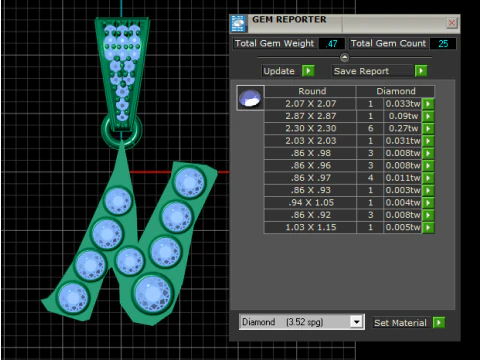This screenshot has width=480, height=360.
Task: Click the green arrow next to Save Report
Action: coord(421,71)
